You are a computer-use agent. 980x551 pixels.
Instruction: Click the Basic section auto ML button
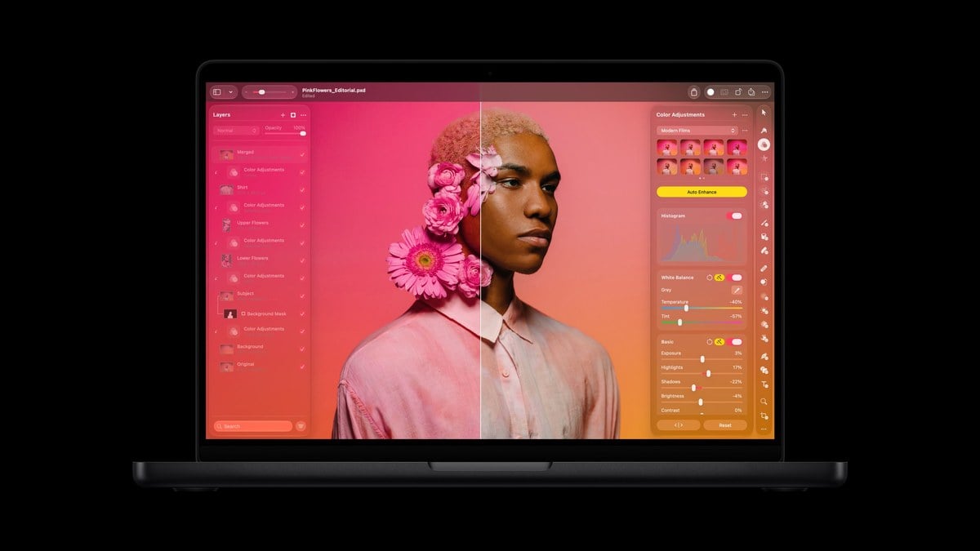coord(719,342)
